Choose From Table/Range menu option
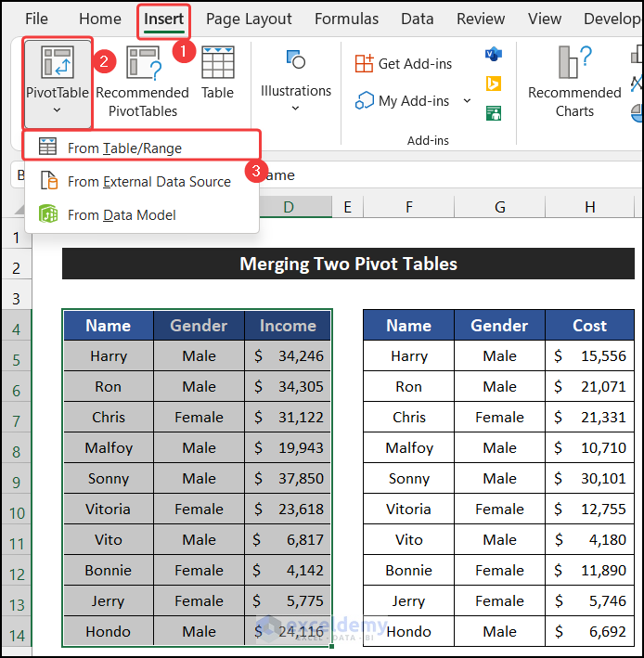644x658 pixels. [x=124, y=148]
